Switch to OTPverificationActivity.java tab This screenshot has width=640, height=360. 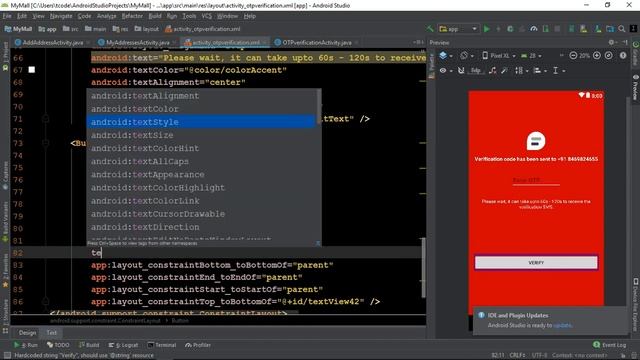click(317, 42)
